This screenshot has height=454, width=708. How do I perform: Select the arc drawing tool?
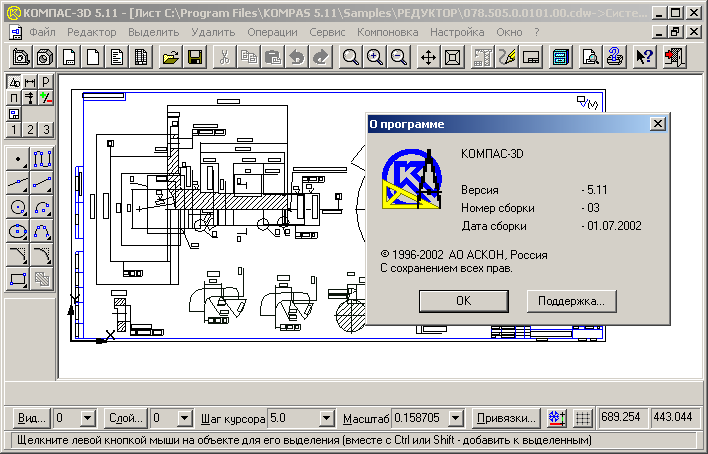click(42, 207)
